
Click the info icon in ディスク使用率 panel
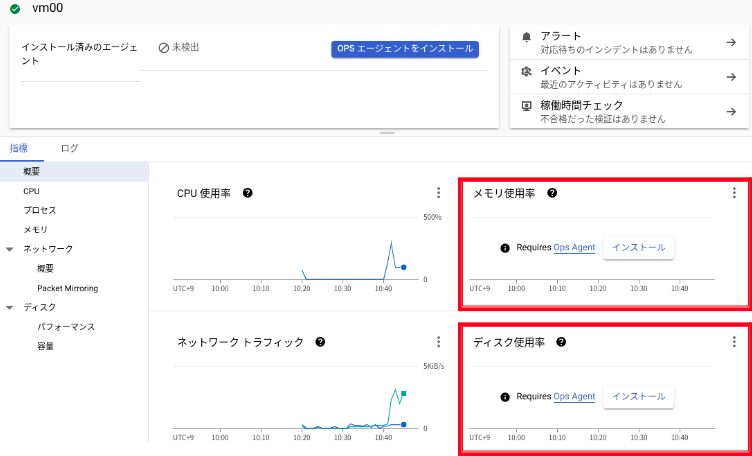click(505, 397)
